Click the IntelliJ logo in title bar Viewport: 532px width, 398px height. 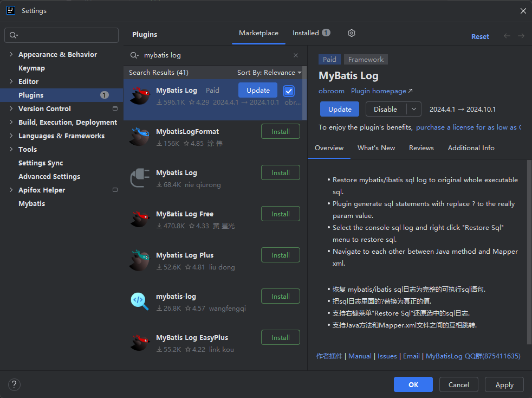coord(11,10)
